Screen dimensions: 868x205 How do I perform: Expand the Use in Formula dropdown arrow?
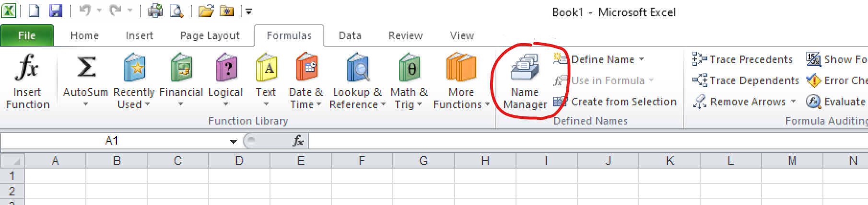pos(651,80)
